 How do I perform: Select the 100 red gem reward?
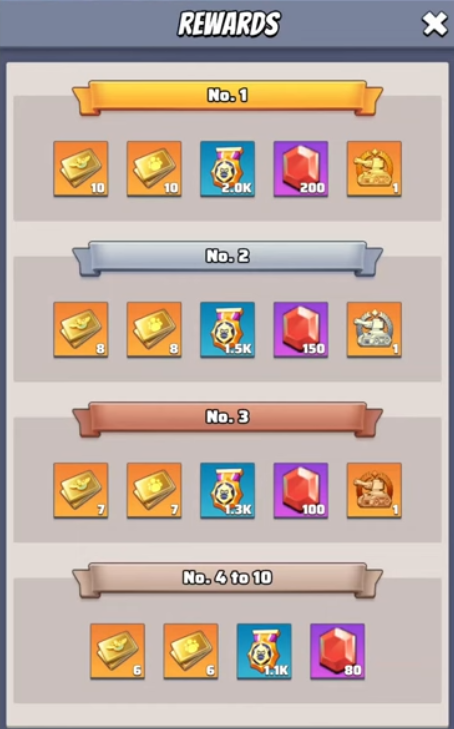(301, 490)
